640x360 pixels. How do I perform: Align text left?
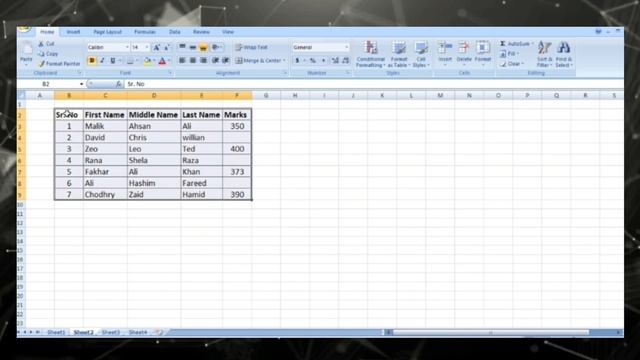tap(182, 60)
